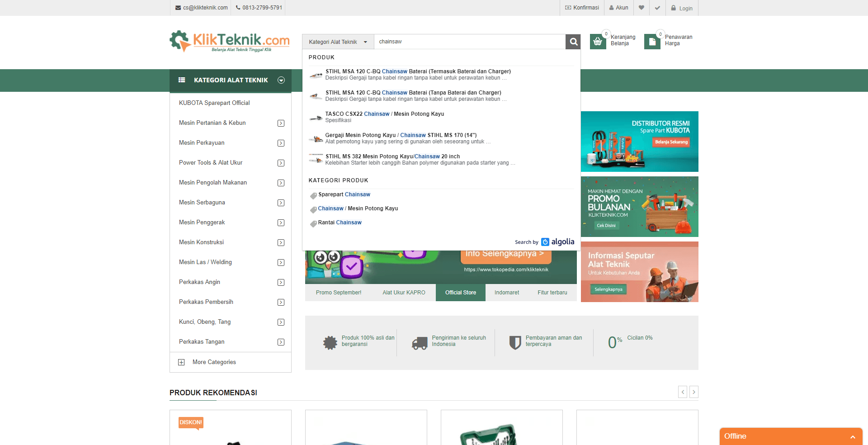The image size is (868, 445).
Task: Click the hamburger icon in Kategori Alat Teknik header
Action: tap(182, 80)
